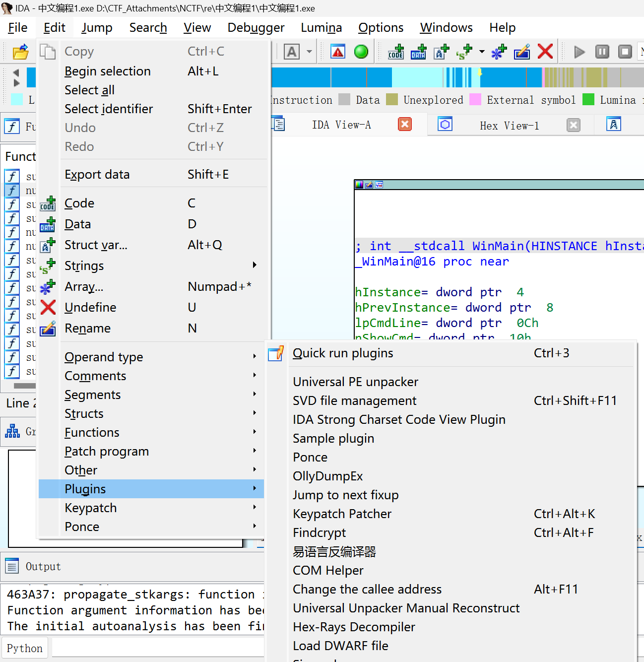Viewport: 644px width, 662px height.
Task: Click the rename pencil toolbar icon
Action: click(522, 52)
